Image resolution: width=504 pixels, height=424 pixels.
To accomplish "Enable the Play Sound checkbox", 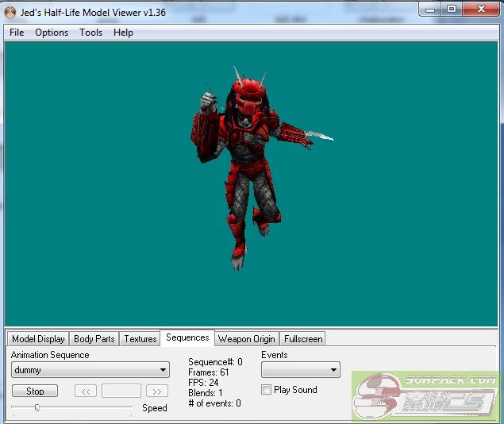I will click(x=267, y=390).
